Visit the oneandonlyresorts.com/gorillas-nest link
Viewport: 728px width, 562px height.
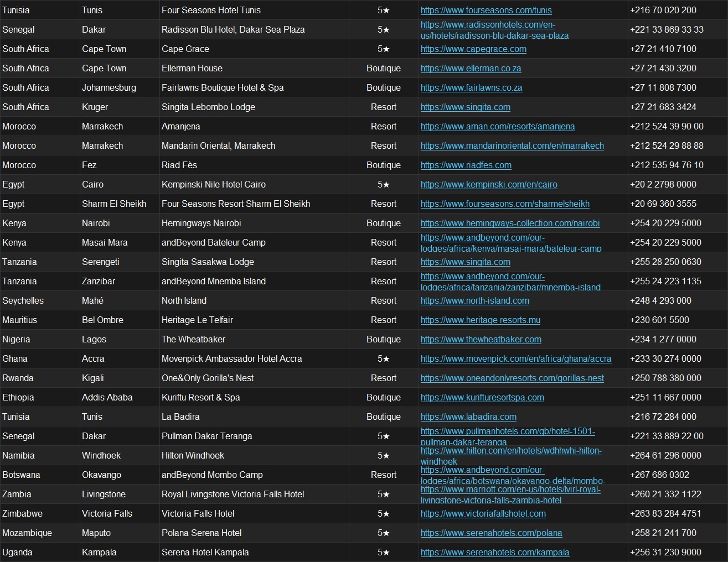pyautogui.click(x=512, y=378)
